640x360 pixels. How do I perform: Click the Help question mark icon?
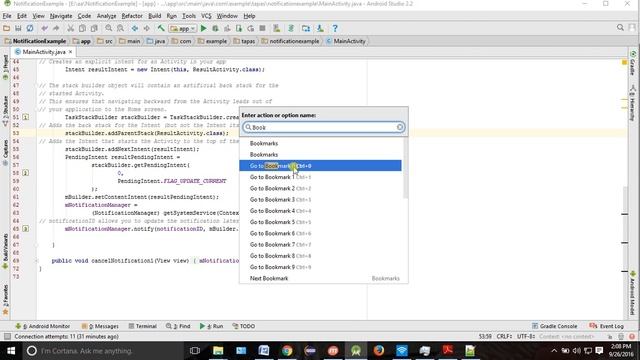coord(335,28)
